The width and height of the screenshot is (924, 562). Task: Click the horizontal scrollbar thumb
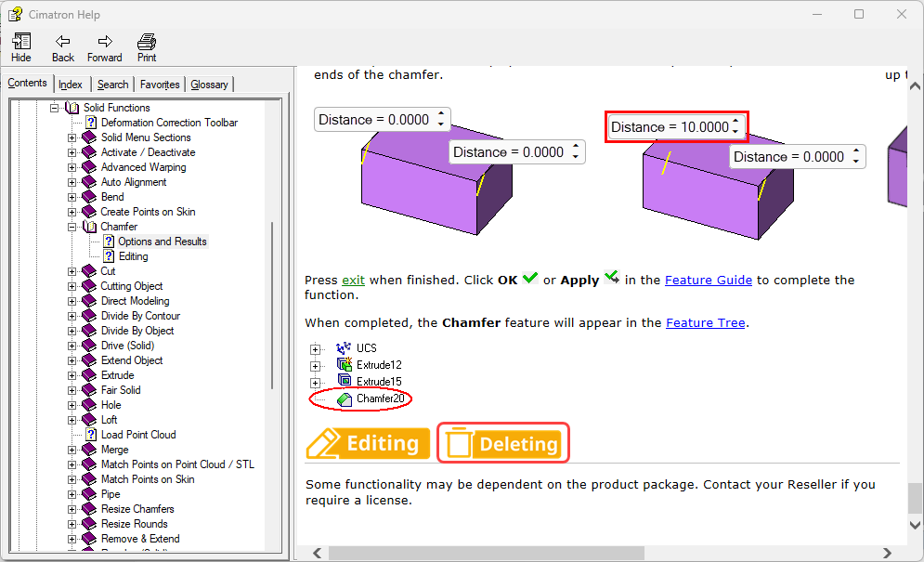pyautogui.click(x=487, y=553)
